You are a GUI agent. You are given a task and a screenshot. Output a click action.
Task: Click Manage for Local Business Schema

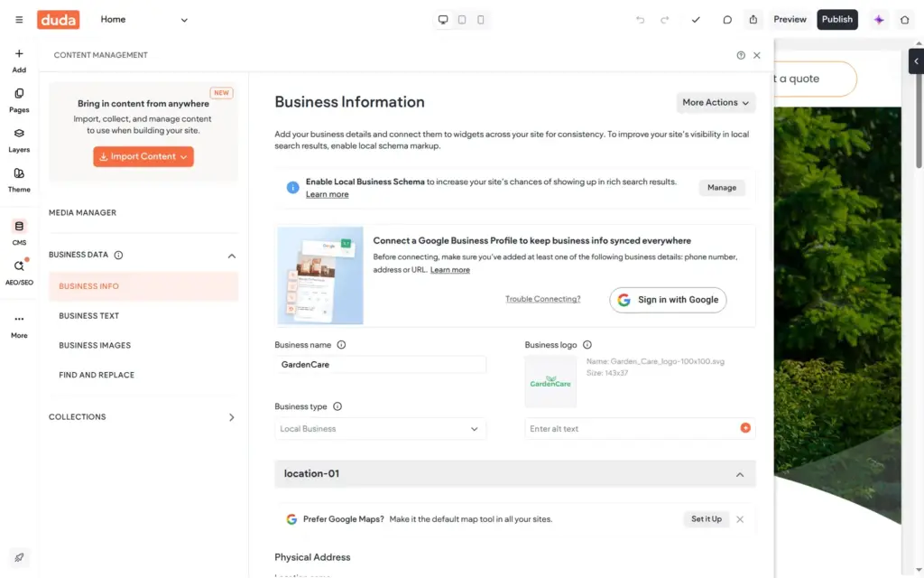pyautogui.click(x=722, y=188)
